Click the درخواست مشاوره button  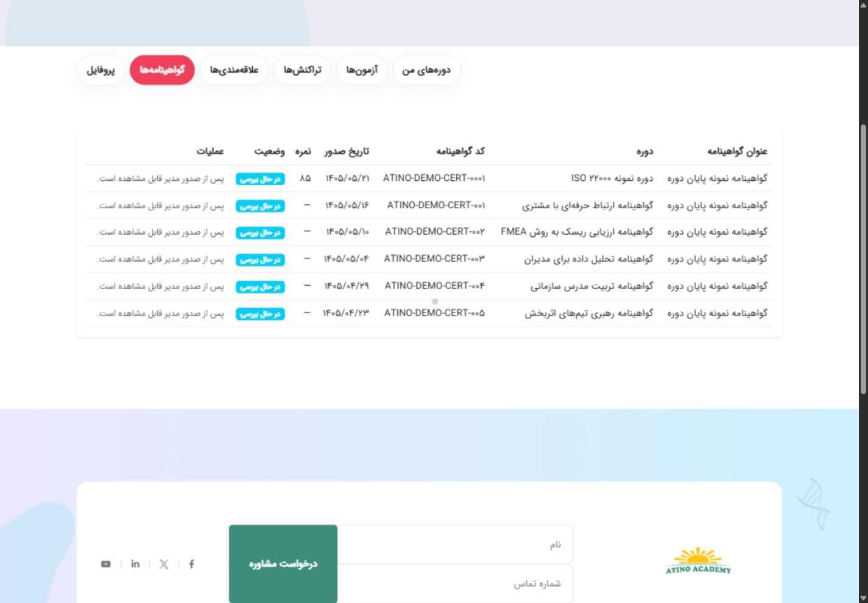283,564
